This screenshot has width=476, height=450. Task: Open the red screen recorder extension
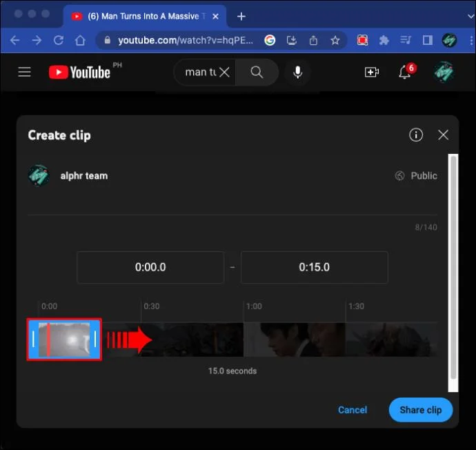[362, 40]
